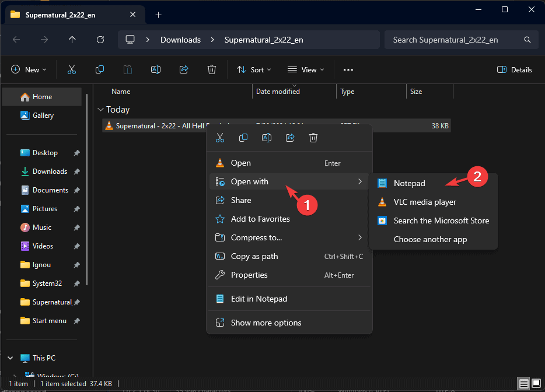Image resolution: width=545 pixels, height=392 pixels.
Task: Rename via the context menu rename icon
Action: tap(267, 138)
